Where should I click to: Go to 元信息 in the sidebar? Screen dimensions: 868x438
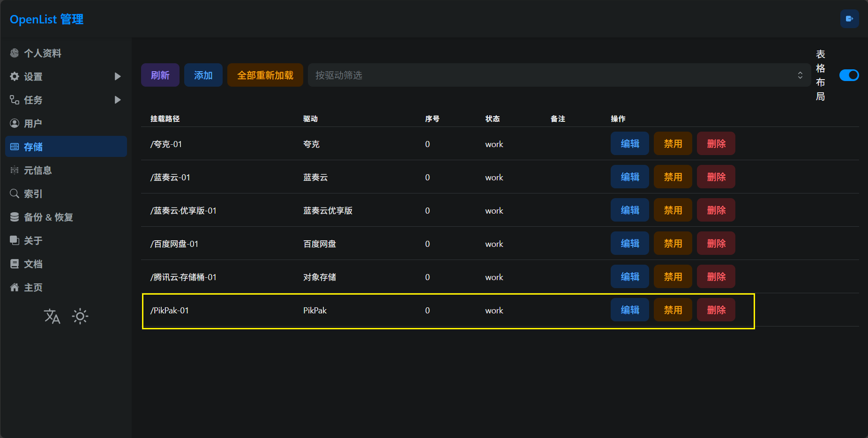pos(37,171)
